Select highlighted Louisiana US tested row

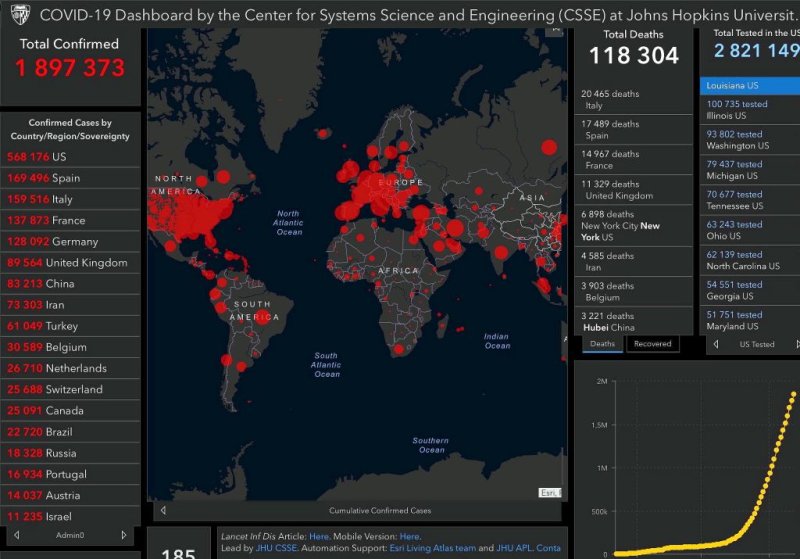750,86
